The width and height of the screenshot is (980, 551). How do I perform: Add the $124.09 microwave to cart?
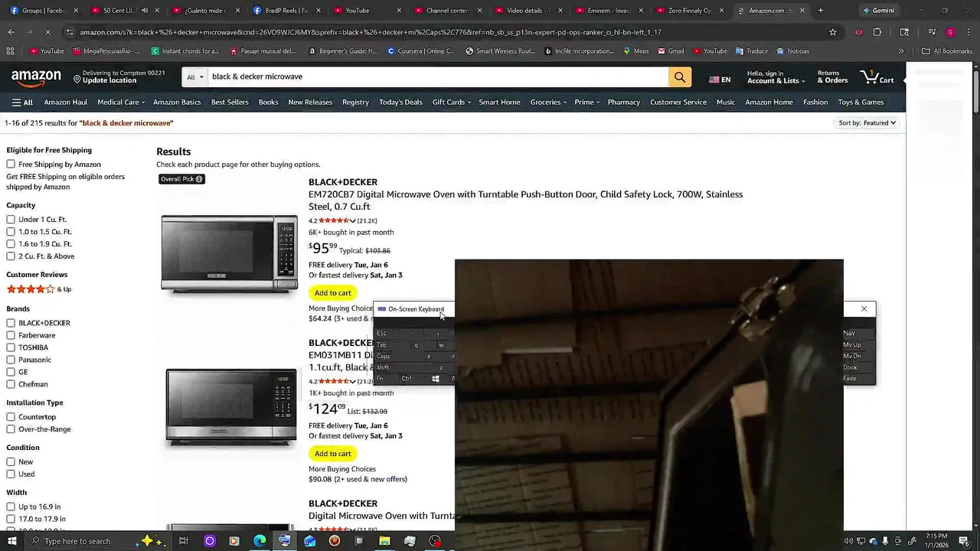point(332,454)
